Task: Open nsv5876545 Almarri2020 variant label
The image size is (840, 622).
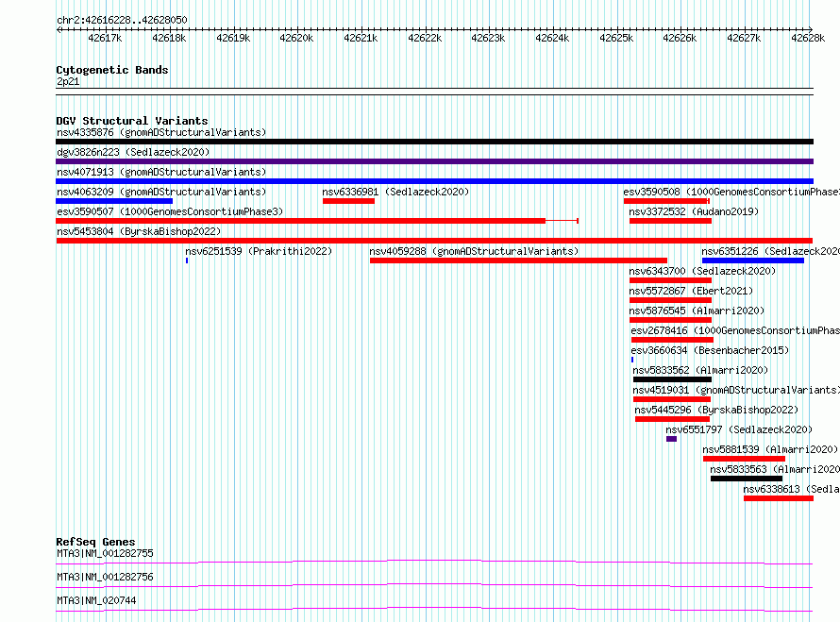Action: (697, 311)
